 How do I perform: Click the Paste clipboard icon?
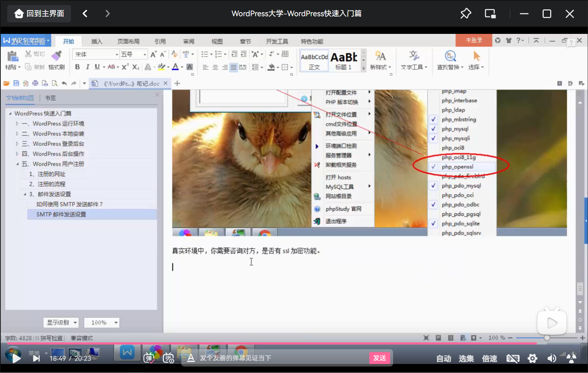pos(13,56)
